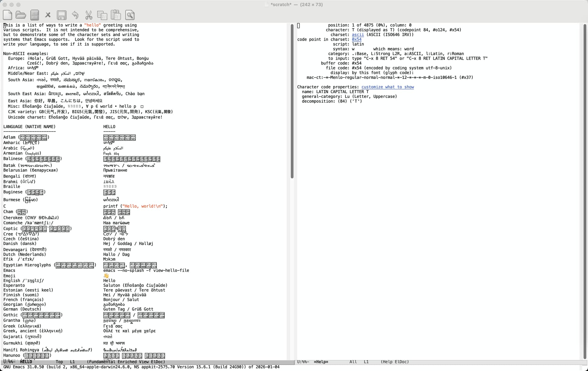This screenshot has width=588, height=371.
Task: Click the left pane vertical scrollbar thumb
Action: (292, 101)
